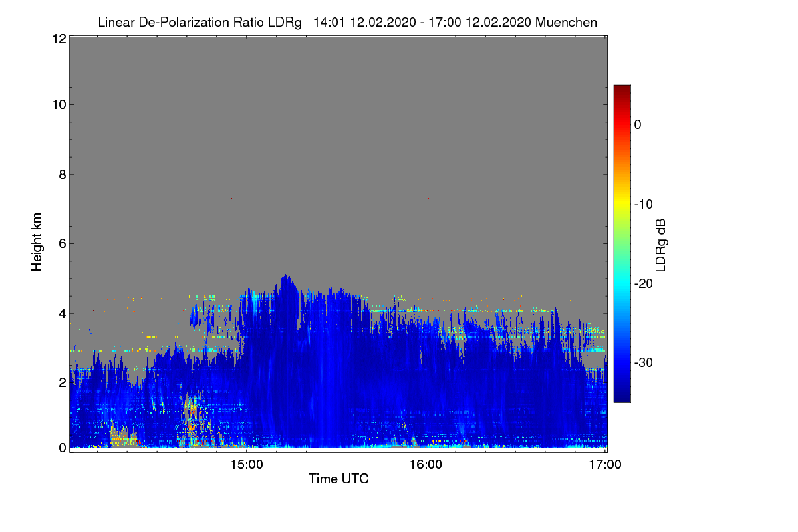798x532 pixels.
Task: Click the '16:00' time axis tick label
Action: pos(426,465)
